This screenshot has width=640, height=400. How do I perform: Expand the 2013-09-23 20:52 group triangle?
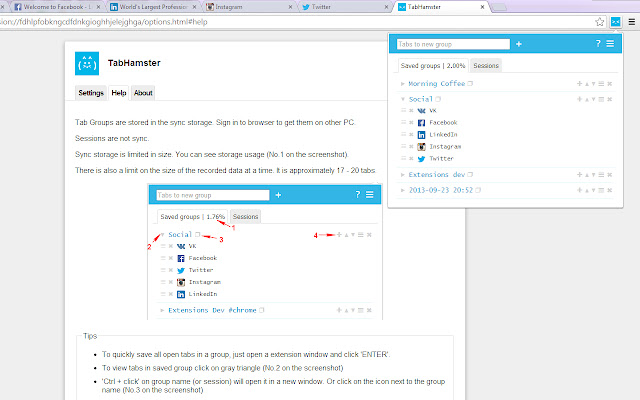[402, 190]
